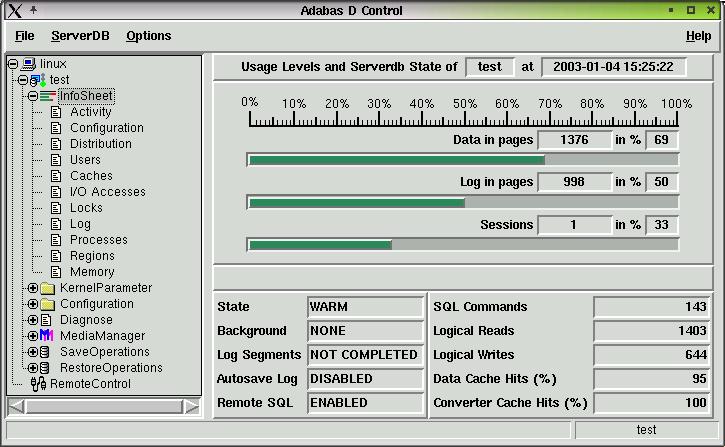Open the Memory tree item

point(92,272)
